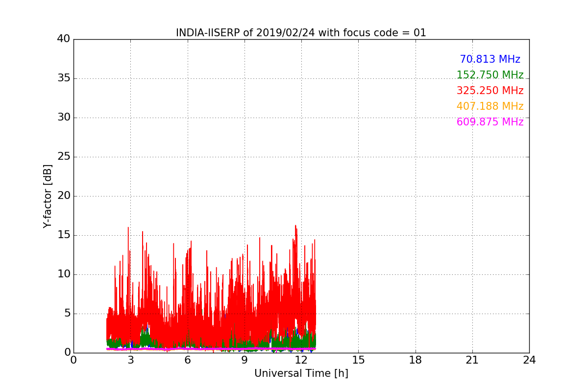Click the plot title 'INDIA-IISERP of 2019/02/24'
Screen dimensions: 588x392
coord(301,33)
